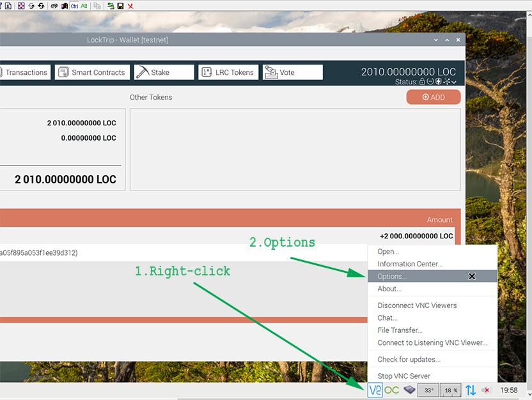Click the VNC Server tray icon

tap(375, 390)
